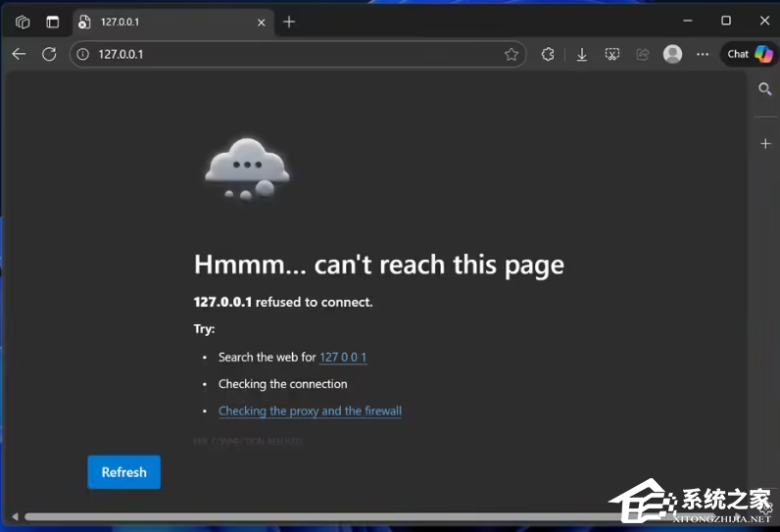Open the Copilot Chat button
This screenshot has height=532, width=780.
click(x=750, y=54)
